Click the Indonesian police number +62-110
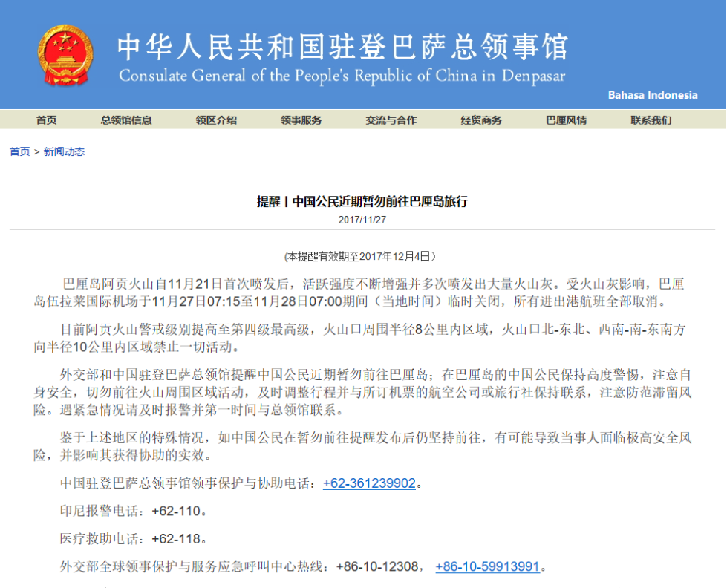This screenshot has height=588, width=727. (x=177, y=511)
